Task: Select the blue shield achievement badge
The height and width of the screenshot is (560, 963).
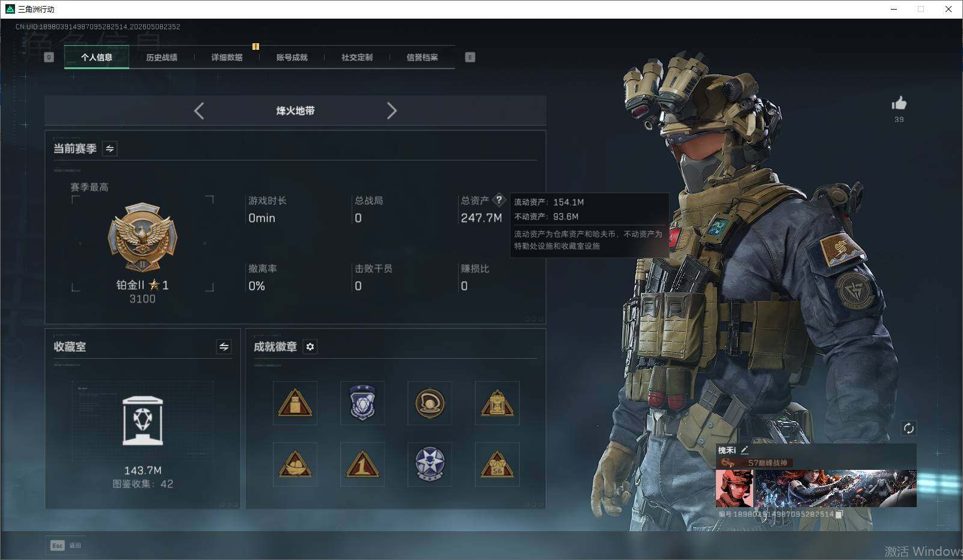Action: [x=362, y=403]
